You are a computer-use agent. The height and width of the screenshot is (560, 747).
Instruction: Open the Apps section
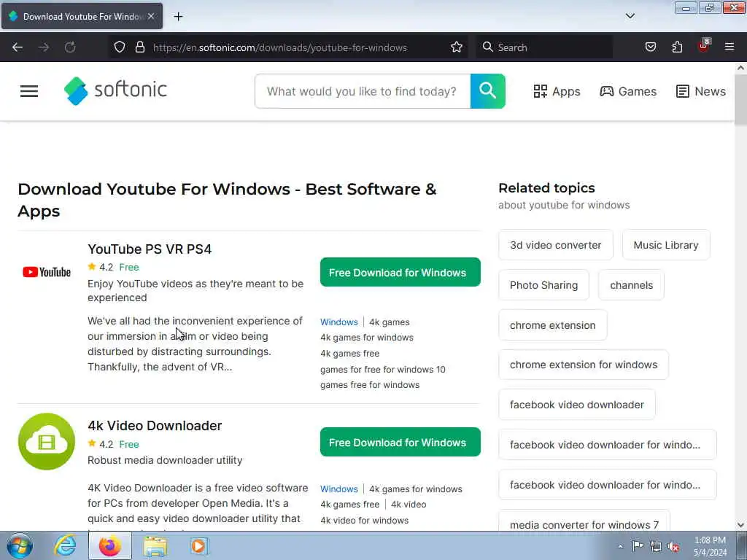point(557,91)
